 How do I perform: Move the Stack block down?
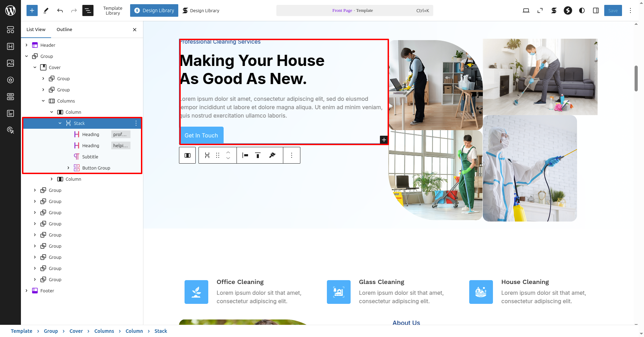point(228,158)
